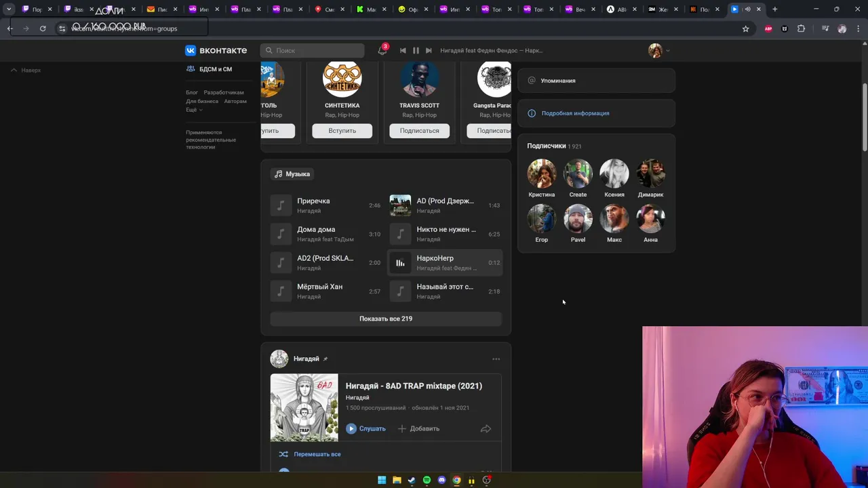This screenshot has width=868, height=488.
Task: Open File Explorer from taskbar
Action: pos(397,480)
